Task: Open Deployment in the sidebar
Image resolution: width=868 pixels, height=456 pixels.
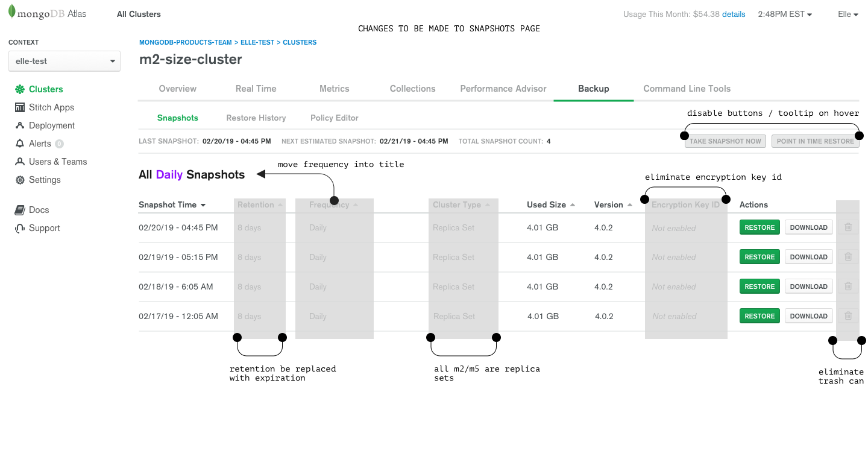Action: (52, 125)
